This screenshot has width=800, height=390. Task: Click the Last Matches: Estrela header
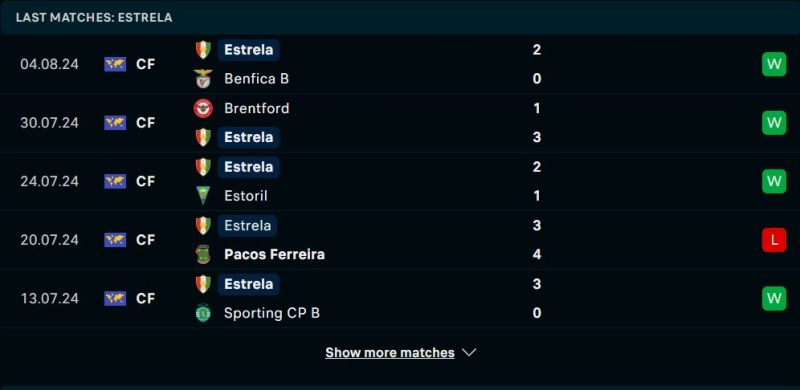(x=94, y=17)
